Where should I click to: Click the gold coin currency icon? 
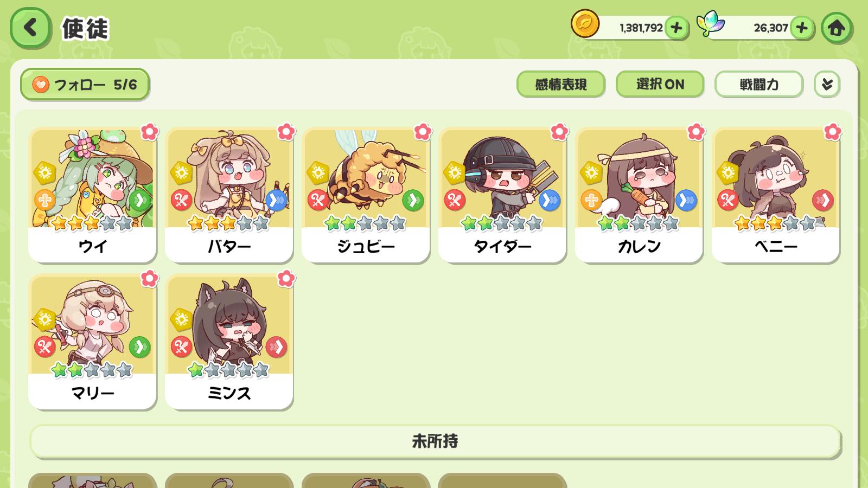[x=585, y=24]
